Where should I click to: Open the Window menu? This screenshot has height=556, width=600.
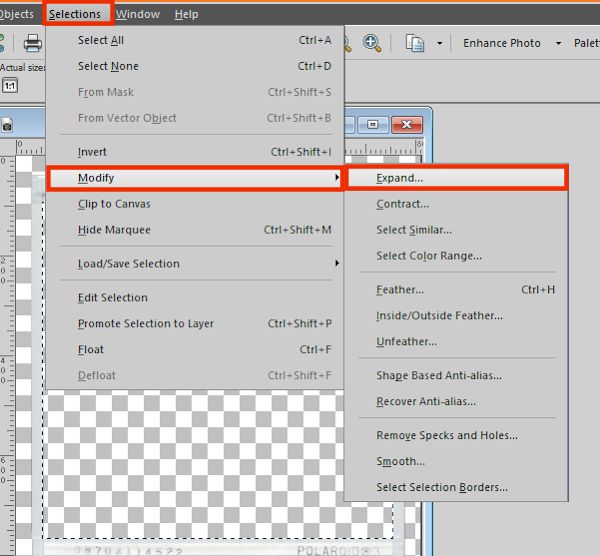[x=138, y=14]
